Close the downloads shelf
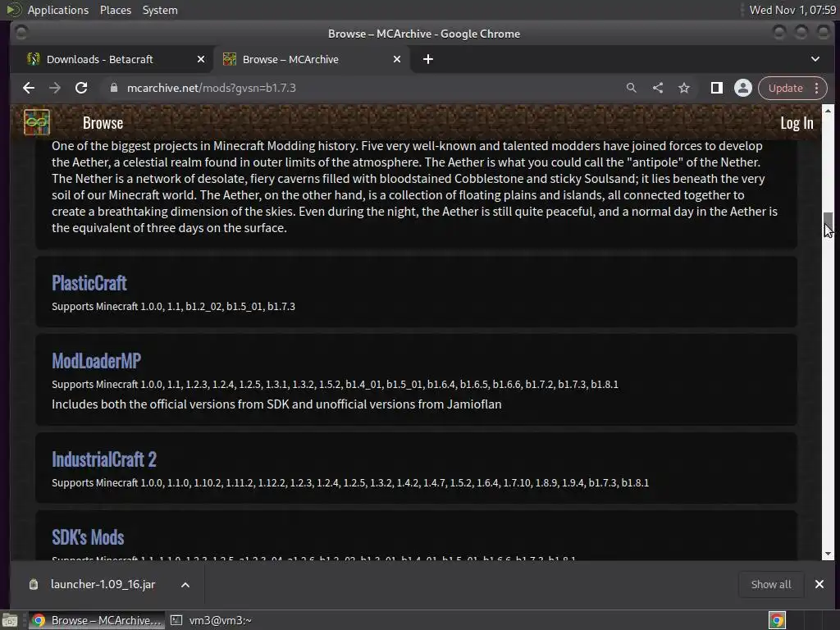The height and width of the screenshot is (630, 840). (x=819, y=584)
